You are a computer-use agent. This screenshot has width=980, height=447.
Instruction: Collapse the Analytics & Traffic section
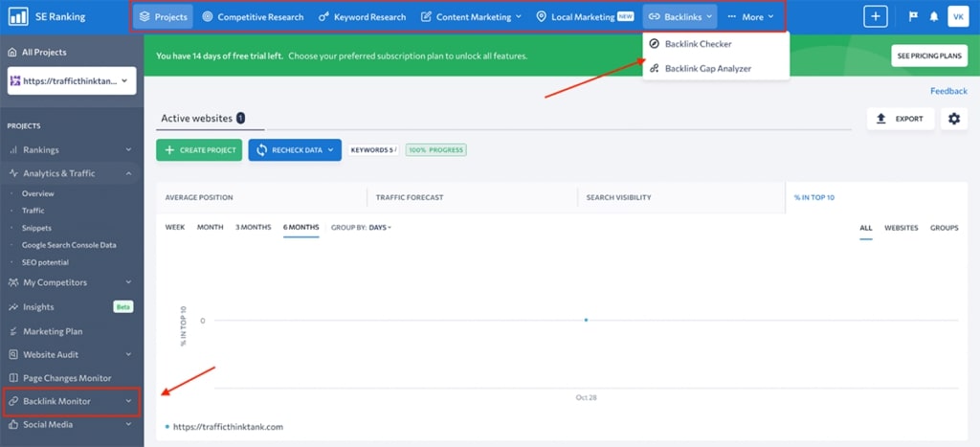tap(128, 173)
